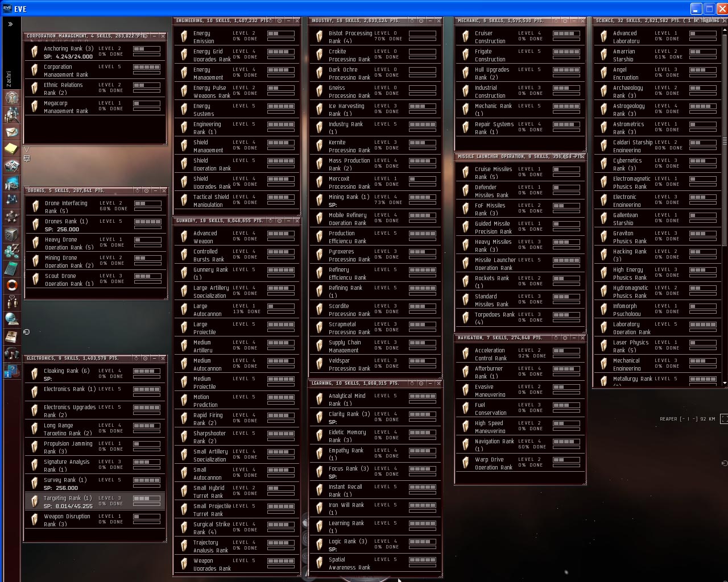Toggle pin on the Mechanic window
The image size is (728, 582).
pyautogui.click(x=565, y=20)
